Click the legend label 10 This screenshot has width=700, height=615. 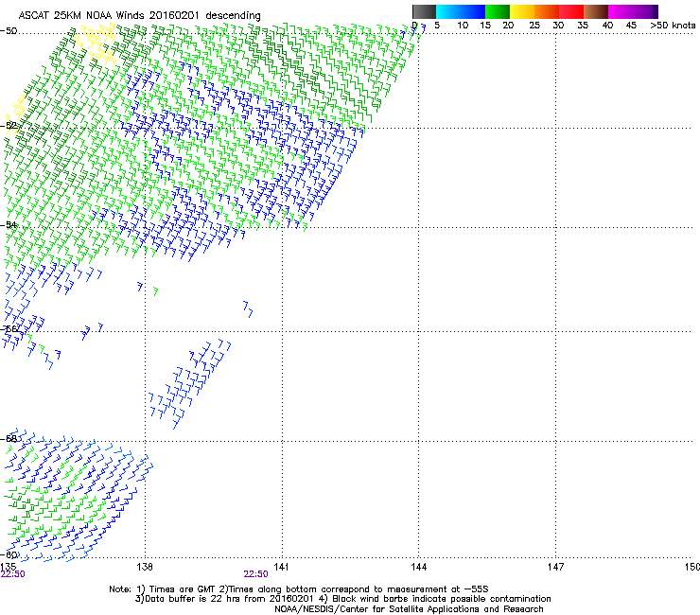point(463,26)
